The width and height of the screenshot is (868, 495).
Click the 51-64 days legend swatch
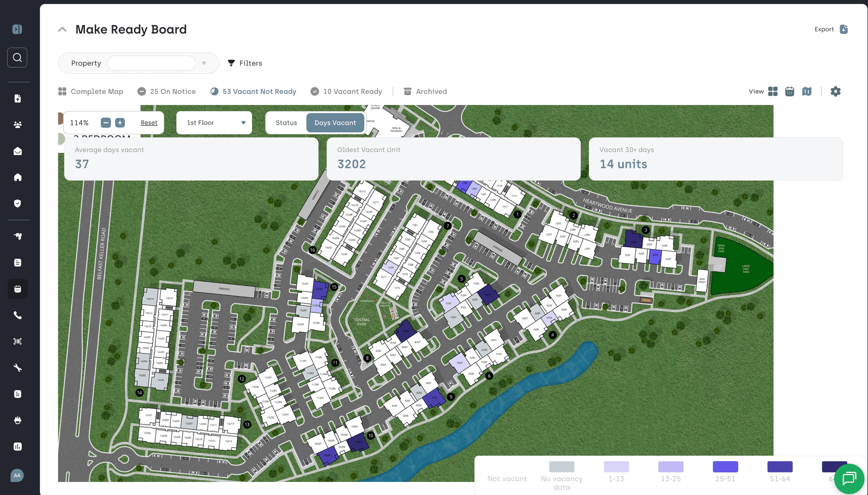[x=780, y=467]
